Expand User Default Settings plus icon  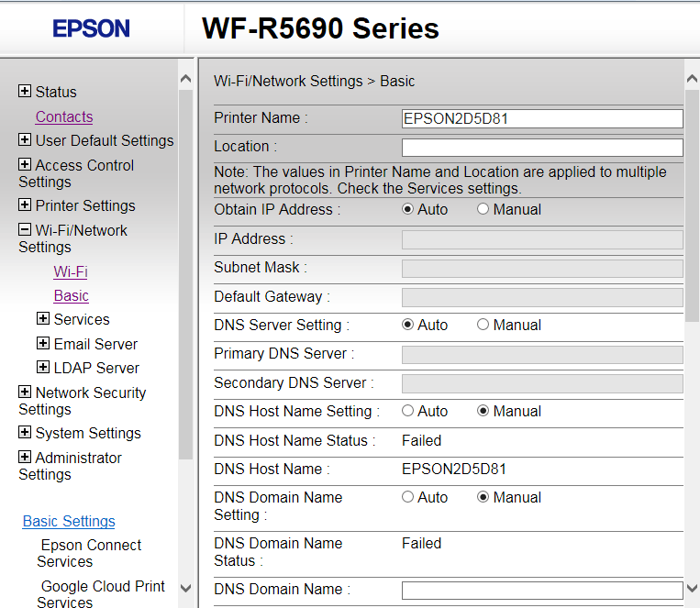tap(25, 140)
